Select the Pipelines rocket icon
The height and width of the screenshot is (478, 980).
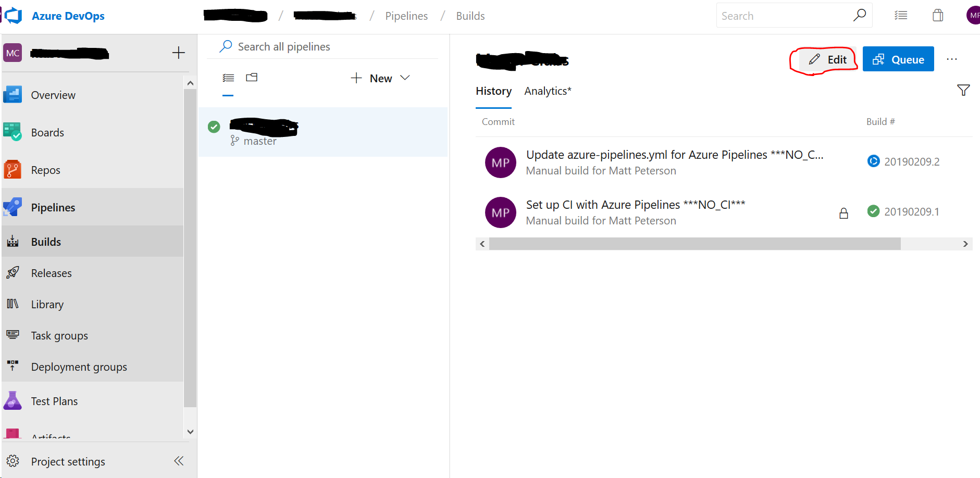point(13,207)
